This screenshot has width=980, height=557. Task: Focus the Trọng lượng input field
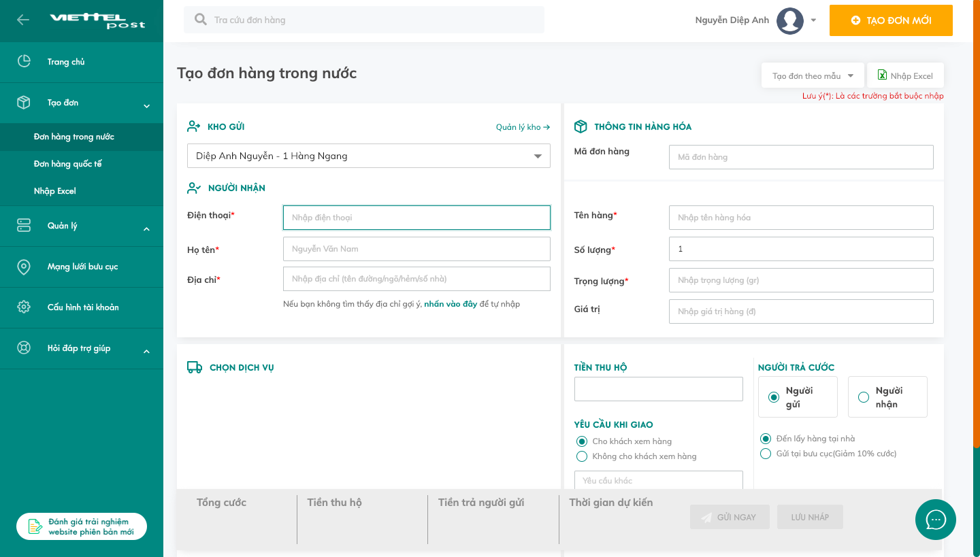click(x=801, y=280)
